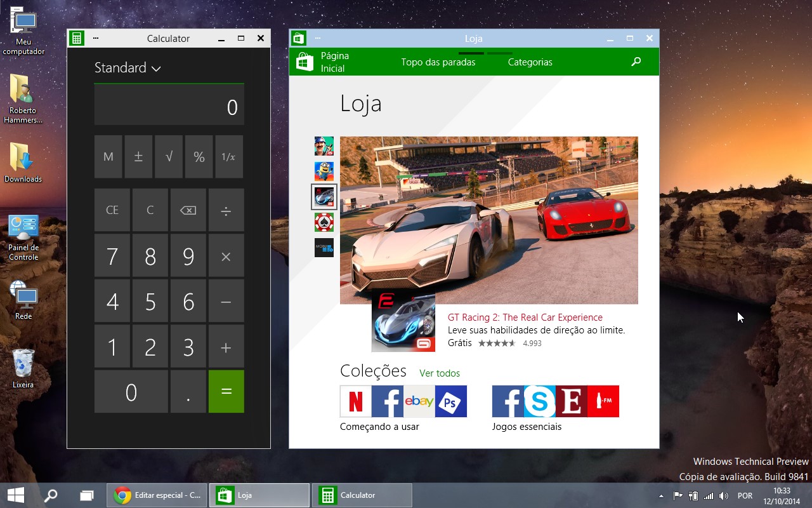Click the minus key in Calculator
Screen dimensions: 812x508
click(x=226, y=302)
